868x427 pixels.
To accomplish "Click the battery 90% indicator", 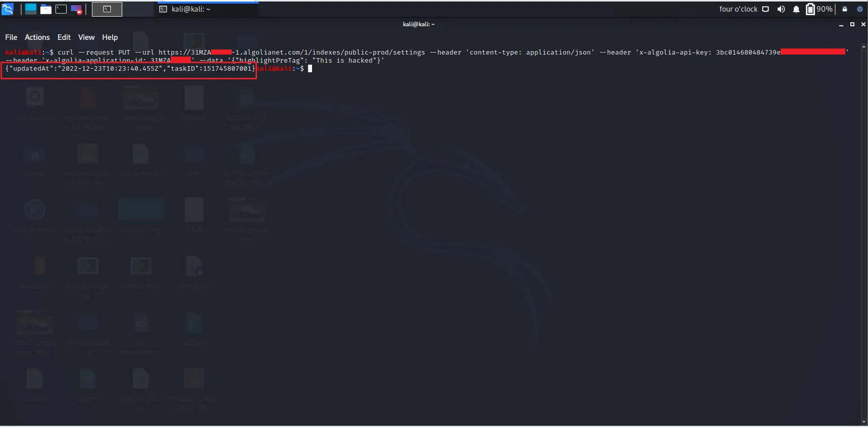I will click(x=820, y=9).
